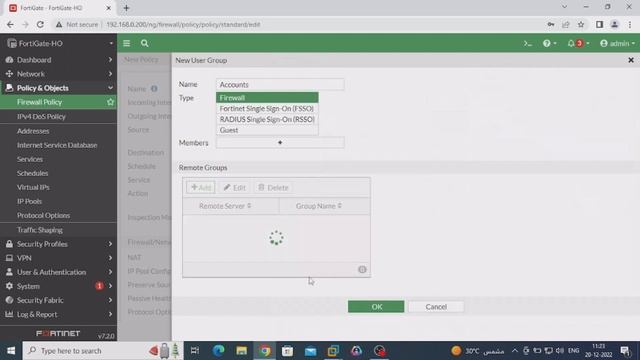Open the CLI console icon
The width and height of the screenshot is (640, 360).
[528, 43]
